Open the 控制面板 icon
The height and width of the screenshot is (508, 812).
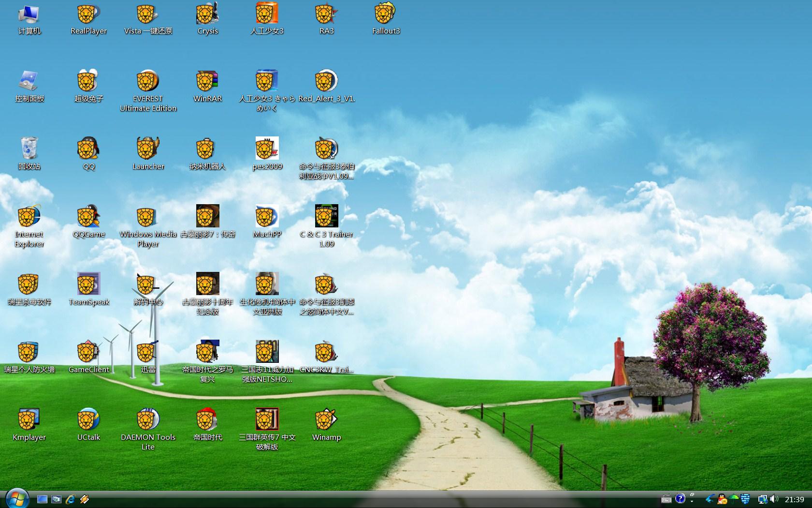29,87
